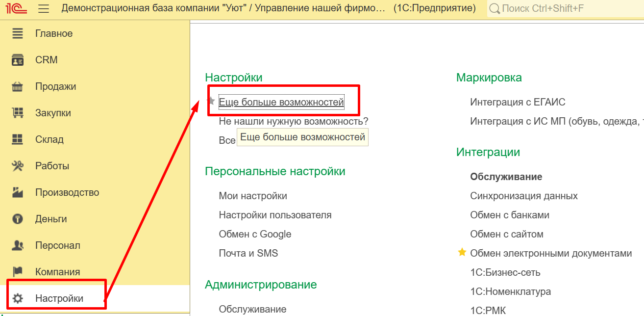The width and height of the screenshot is (644, 316).
Task: Click the Склад warehouse icon
Action: (x=18, y=139)
